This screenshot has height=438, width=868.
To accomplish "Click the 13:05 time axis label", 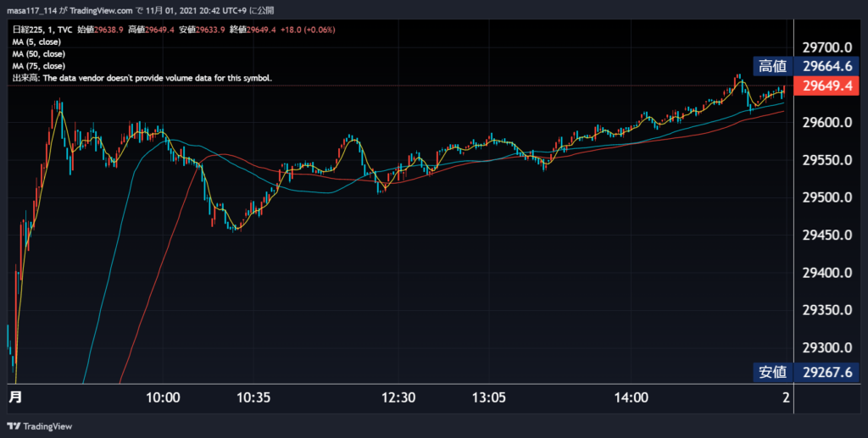I will [x=489, y=397].
